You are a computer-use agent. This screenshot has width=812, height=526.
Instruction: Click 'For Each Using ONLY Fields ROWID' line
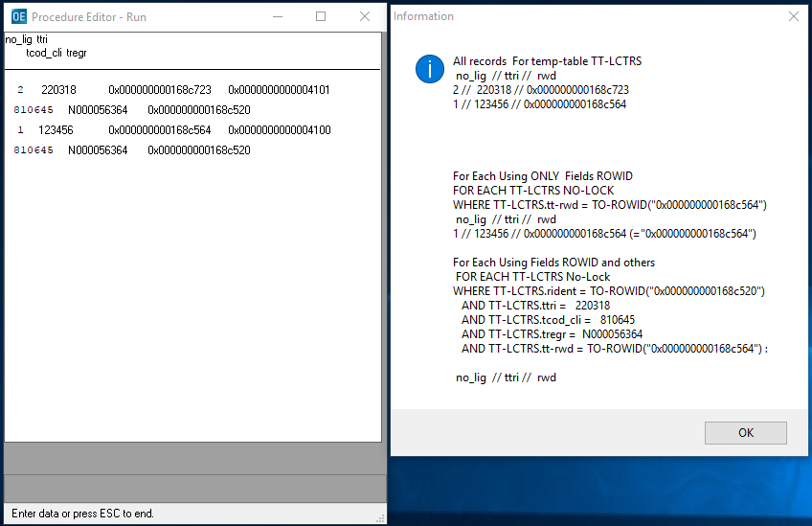[543, 176]
